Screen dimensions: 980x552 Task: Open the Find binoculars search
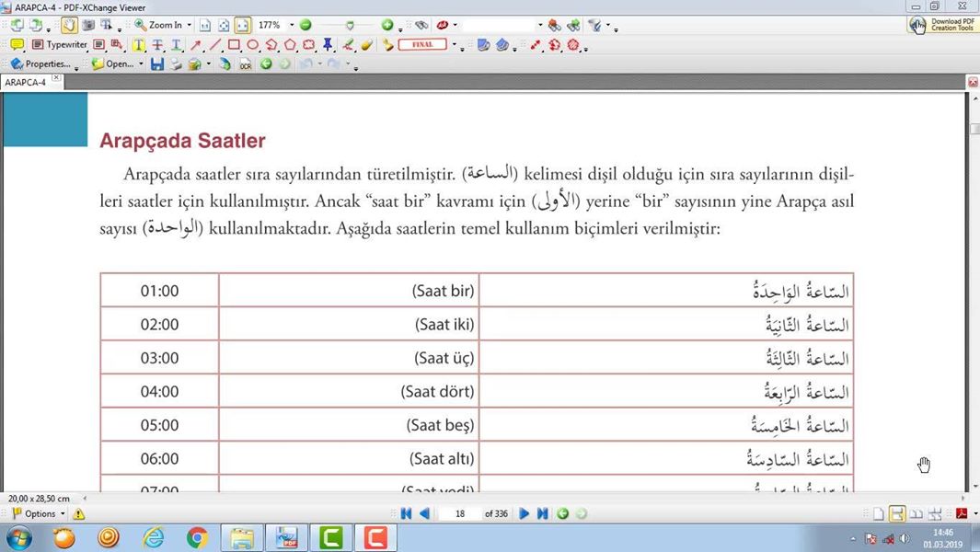[421, 25]
